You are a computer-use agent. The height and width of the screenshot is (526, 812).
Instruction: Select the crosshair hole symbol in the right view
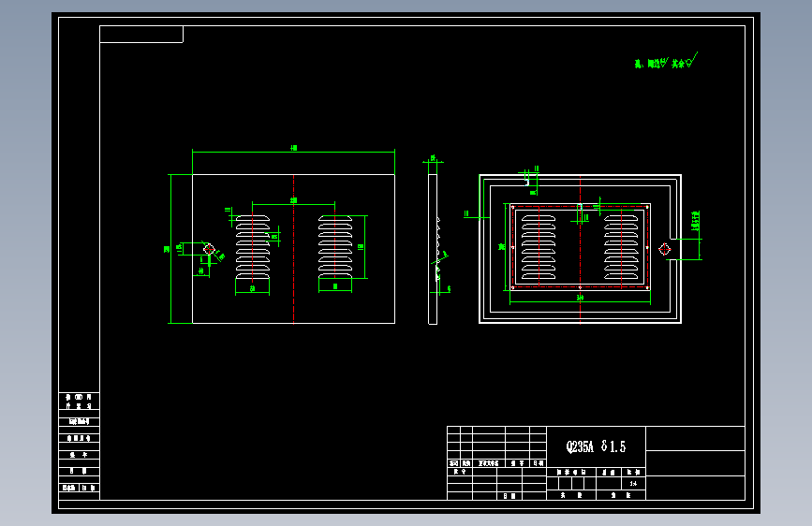[x=664, y=250]
